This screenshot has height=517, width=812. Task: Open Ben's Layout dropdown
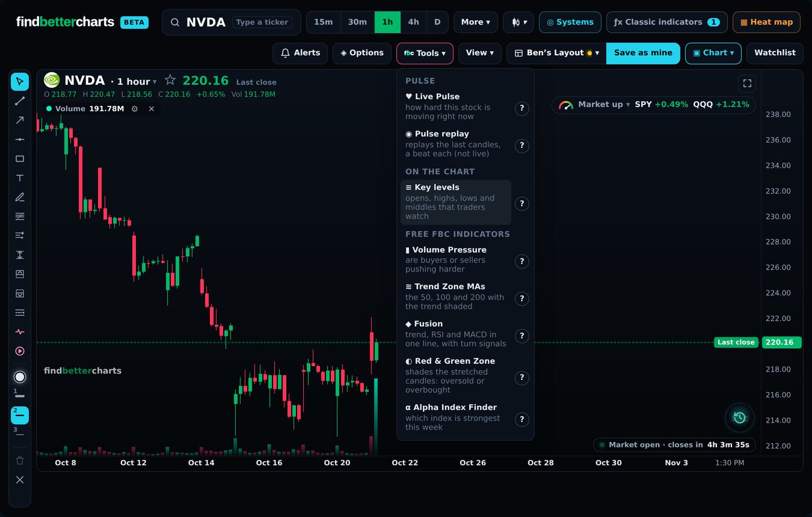[x=556, y=53]
